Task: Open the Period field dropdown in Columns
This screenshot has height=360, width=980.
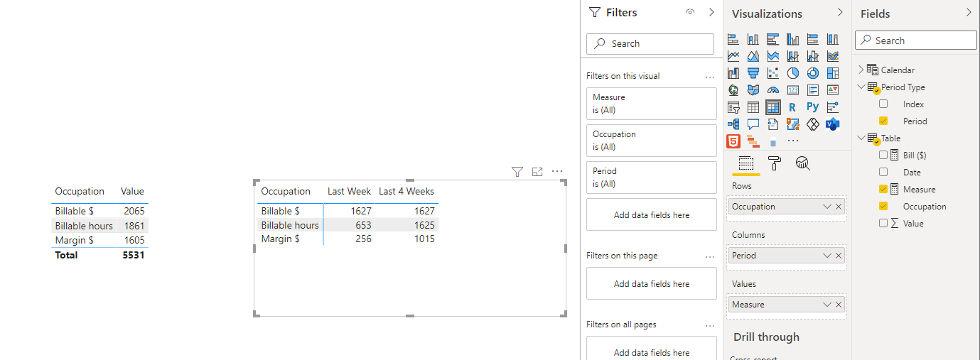Action: 826,256
